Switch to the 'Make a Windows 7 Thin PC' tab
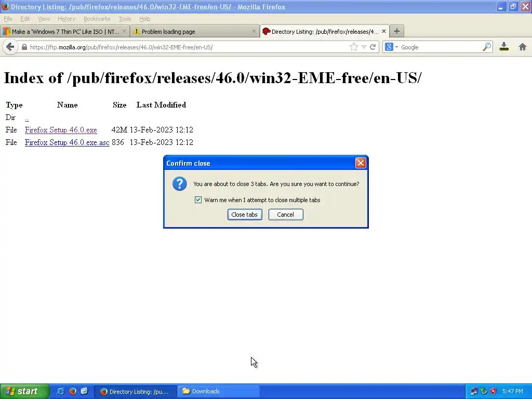Image resolution: width=532 pixels, height=399 pixels. click(x=64, y=31)
